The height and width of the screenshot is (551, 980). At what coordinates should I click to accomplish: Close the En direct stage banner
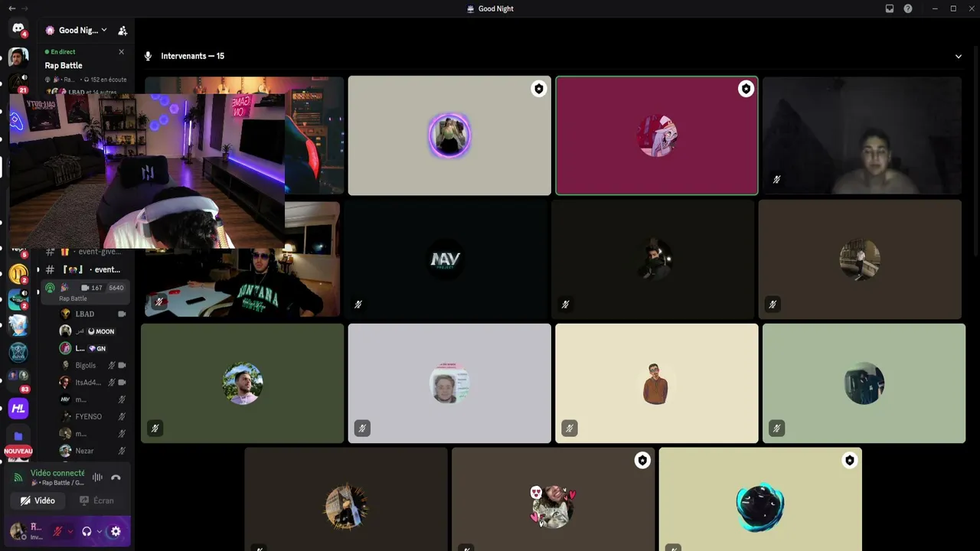121,52
